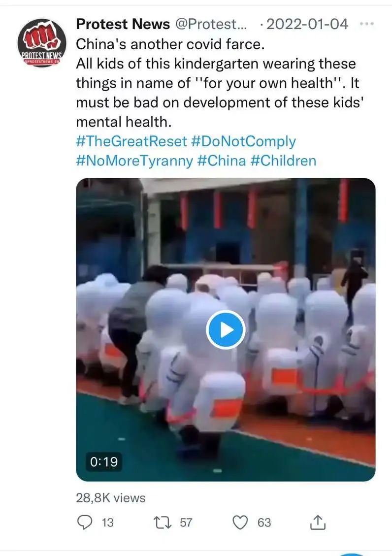Open the #NoMoreTyranny hashtag
392x556 pixels.
click(x=134, y=161)
